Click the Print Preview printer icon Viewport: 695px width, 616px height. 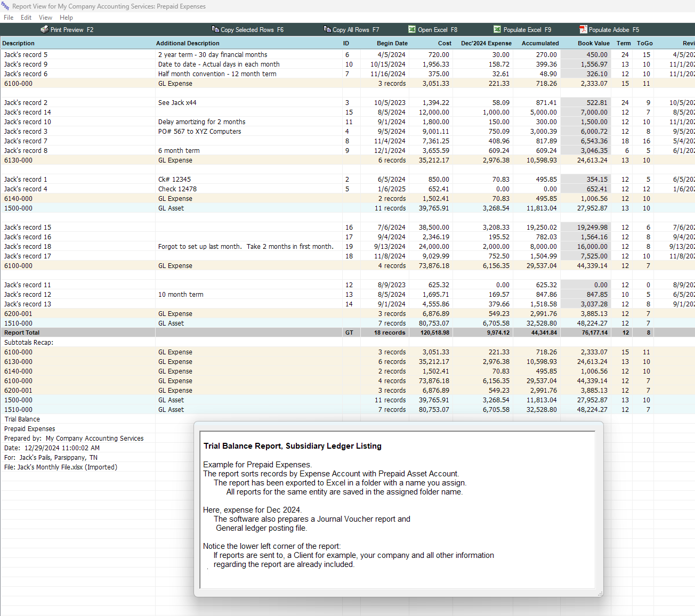click(x=44, y=29)
